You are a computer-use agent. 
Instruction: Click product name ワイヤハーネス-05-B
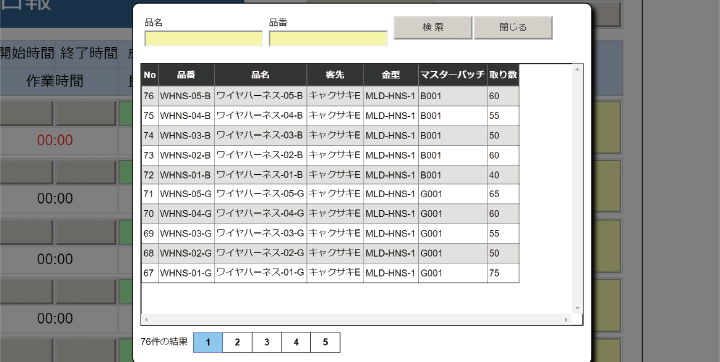pos(259,96)
